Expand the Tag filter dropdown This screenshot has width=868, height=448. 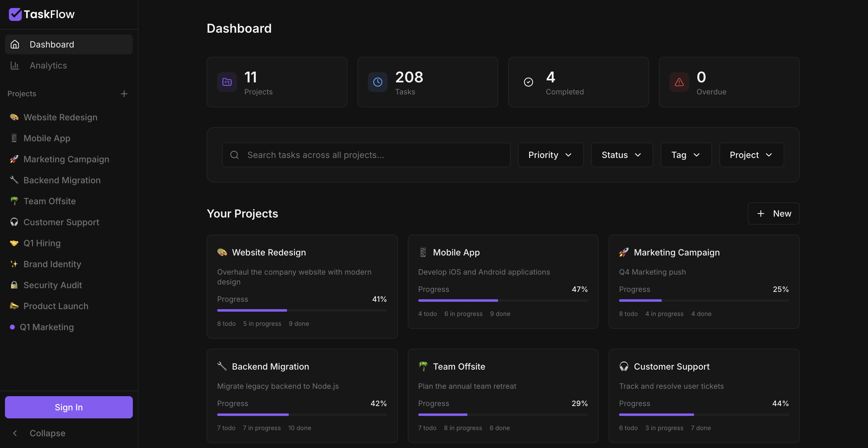coord(686,155)
